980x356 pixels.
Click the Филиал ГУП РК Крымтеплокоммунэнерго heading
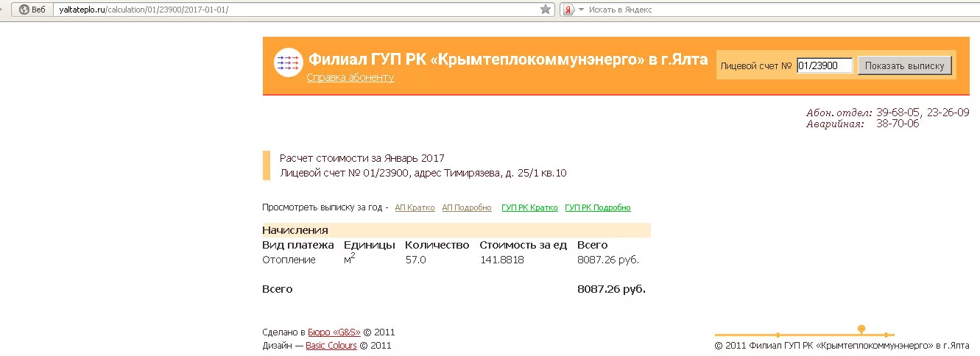point(508,59)
